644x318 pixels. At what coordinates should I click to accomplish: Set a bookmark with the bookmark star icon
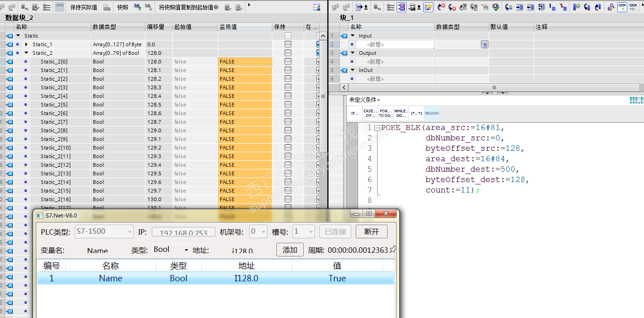576,7
